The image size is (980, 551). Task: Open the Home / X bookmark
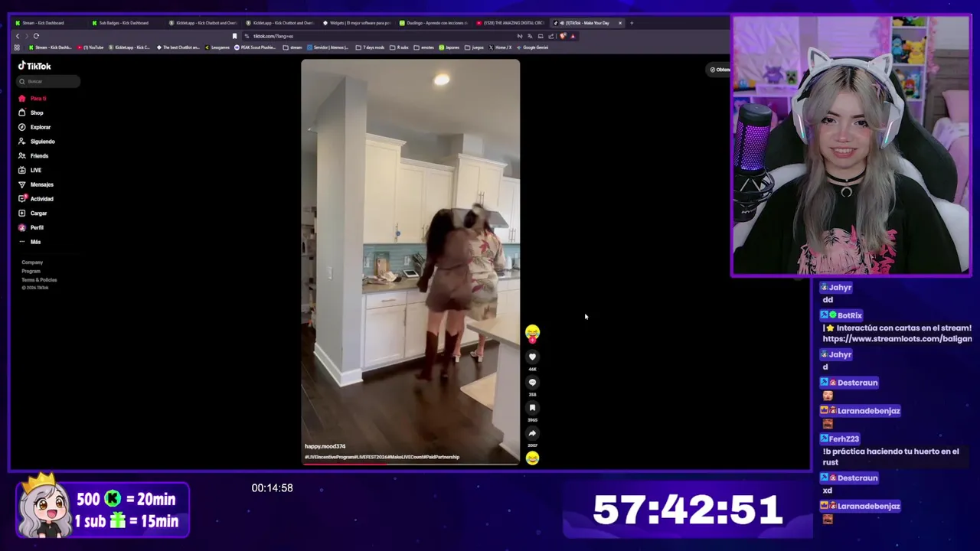(x=500, y=47)
